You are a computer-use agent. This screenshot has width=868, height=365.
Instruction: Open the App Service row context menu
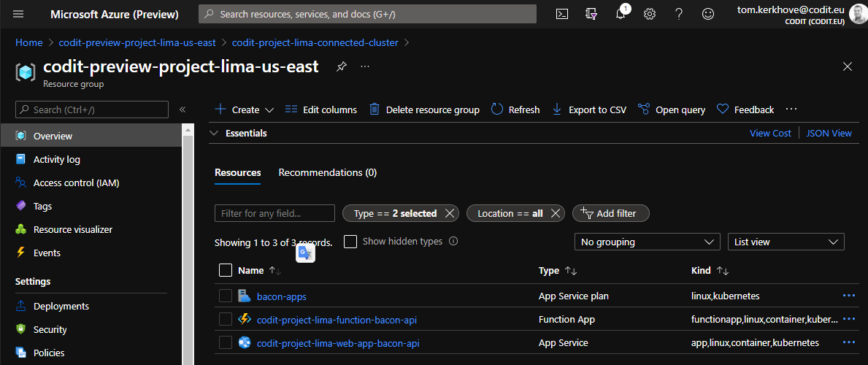pos(848,342)
